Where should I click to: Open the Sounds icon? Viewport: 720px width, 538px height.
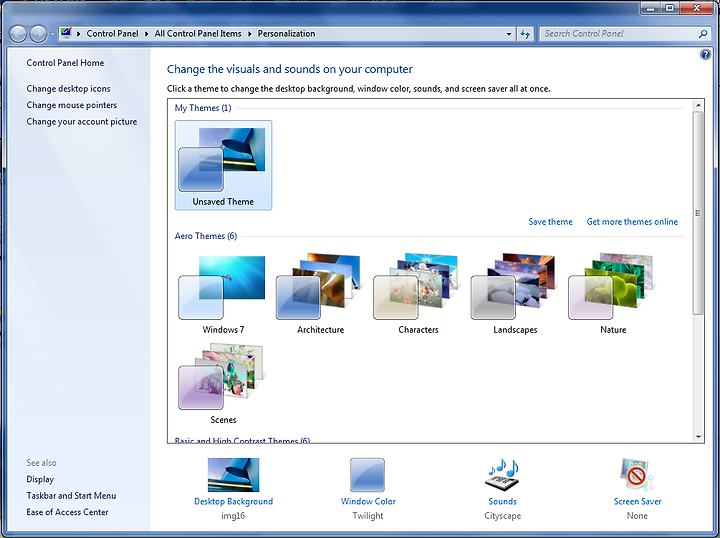click(x=502, y=475)
